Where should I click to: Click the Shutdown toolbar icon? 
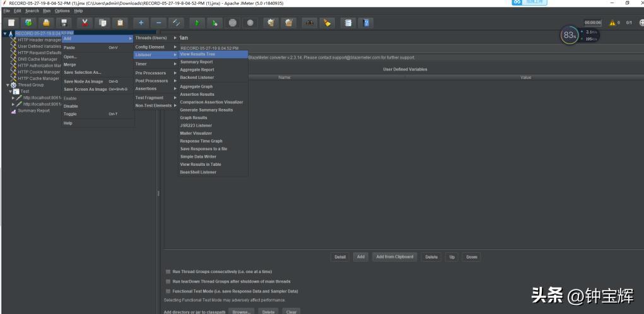(x=250, y=23)
